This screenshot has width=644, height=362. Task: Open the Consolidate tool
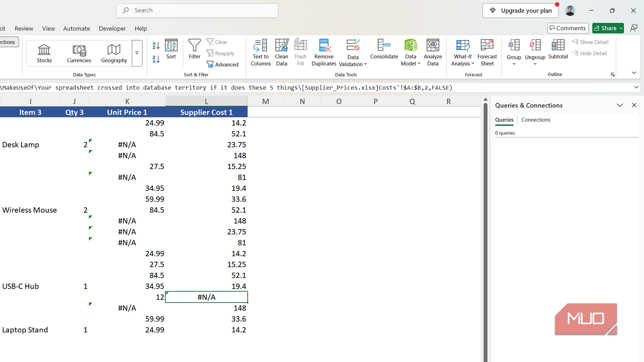(x=384, y=49)
